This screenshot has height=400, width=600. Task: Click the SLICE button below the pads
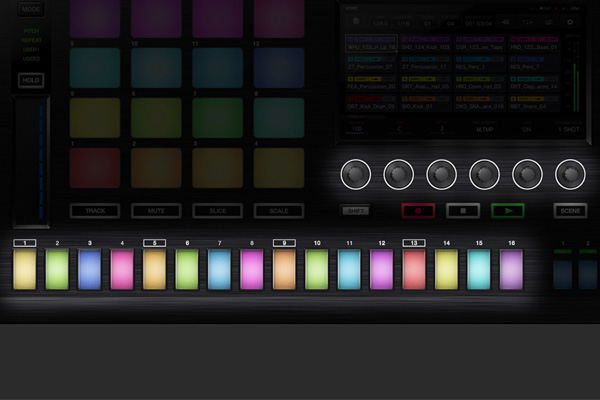[x=217, y=211]
